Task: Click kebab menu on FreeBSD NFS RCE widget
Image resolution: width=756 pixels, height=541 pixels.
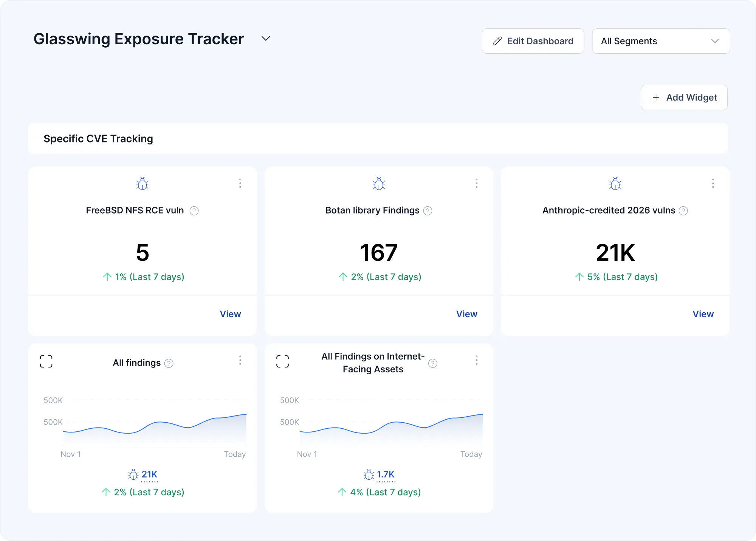Action: (x=240, y=184)
